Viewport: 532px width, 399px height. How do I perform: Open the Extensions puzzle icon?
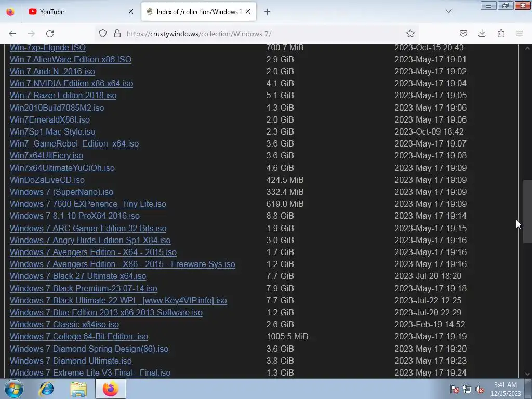click(x=501, y=34)
